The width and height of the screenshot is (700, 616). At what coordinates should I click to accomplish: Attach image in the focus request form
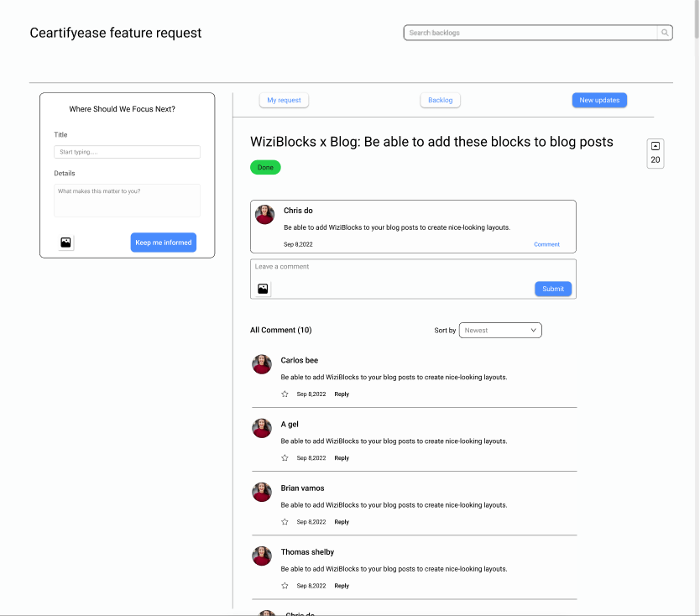click(66, 243)
